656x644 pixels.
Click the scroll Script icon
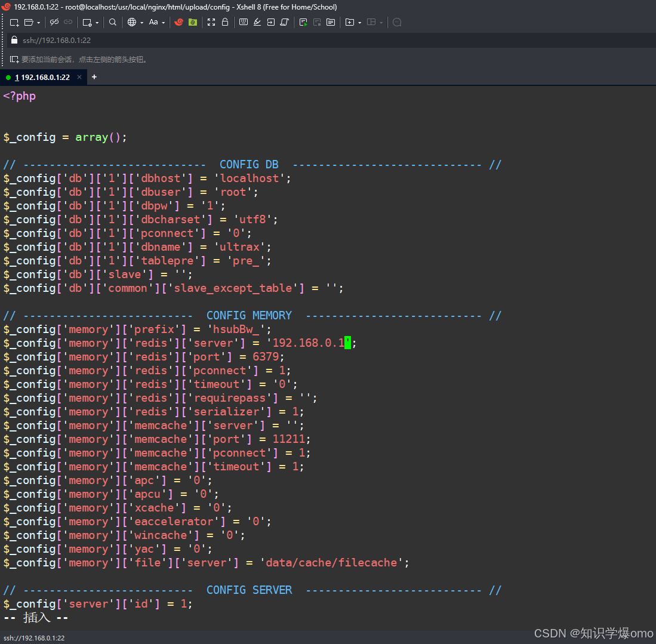(x=285, y=23)
